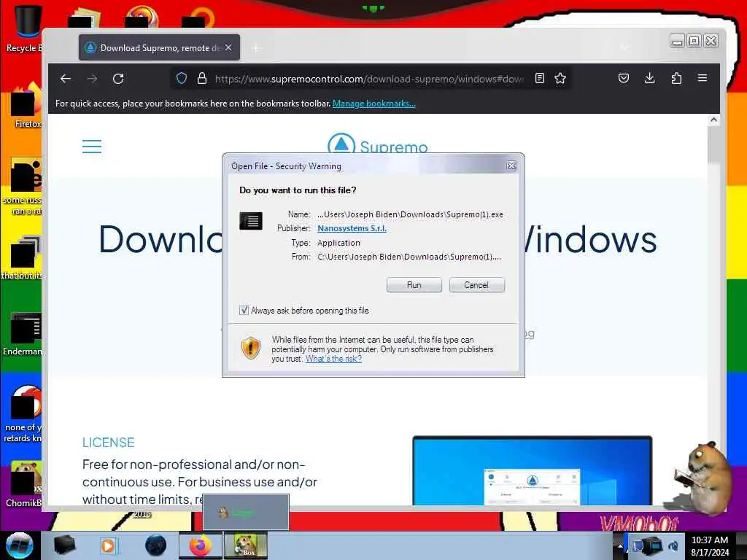Viewport: 747px width, 560px height.
Task: Click the network computer tray icon
Action: pyautogui.click(x=652, y=545)
